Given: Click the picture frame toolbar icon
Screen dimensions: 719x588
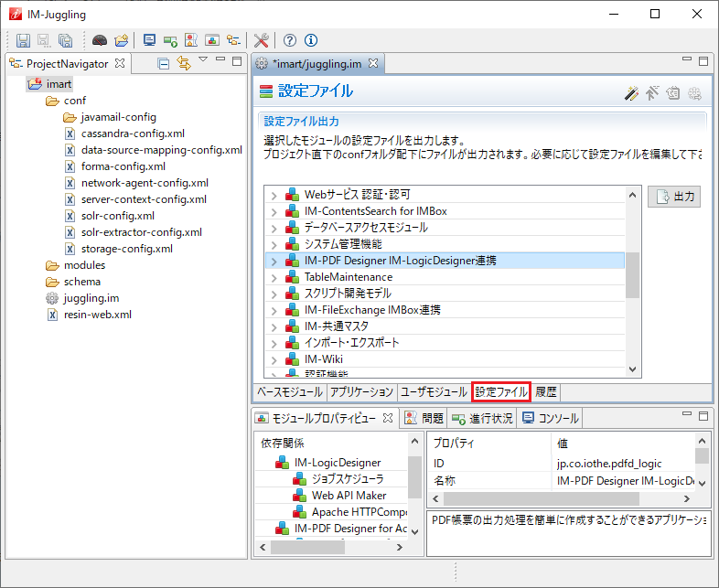Looking at the screenshot, I should pos(212,40).
